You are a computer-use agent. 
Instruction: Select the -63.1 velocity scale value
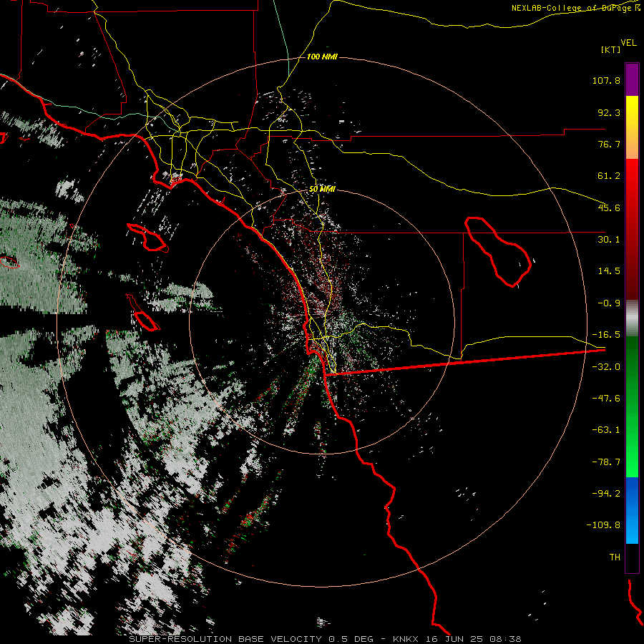coord(606,430)
